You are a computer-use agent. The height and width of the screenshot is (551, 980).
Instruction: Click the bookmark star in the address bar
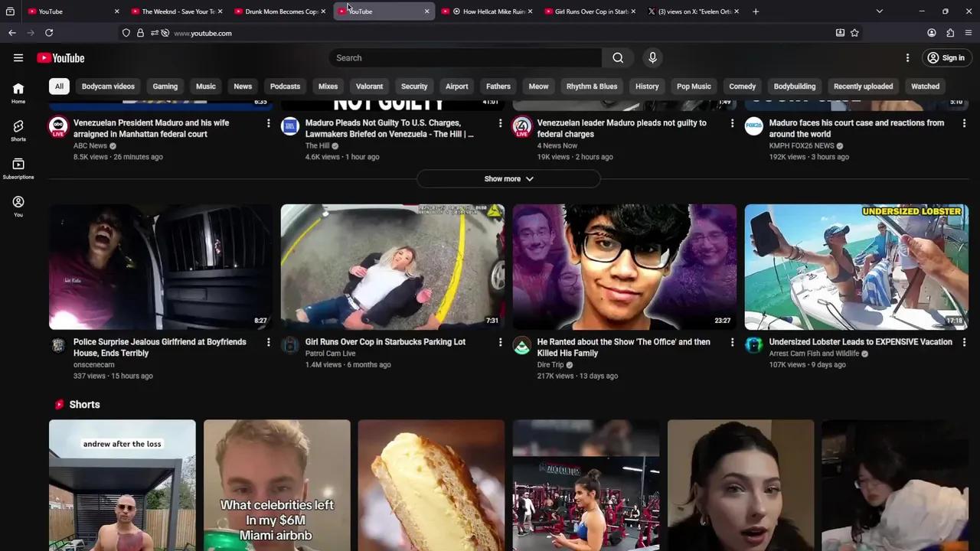854,33
